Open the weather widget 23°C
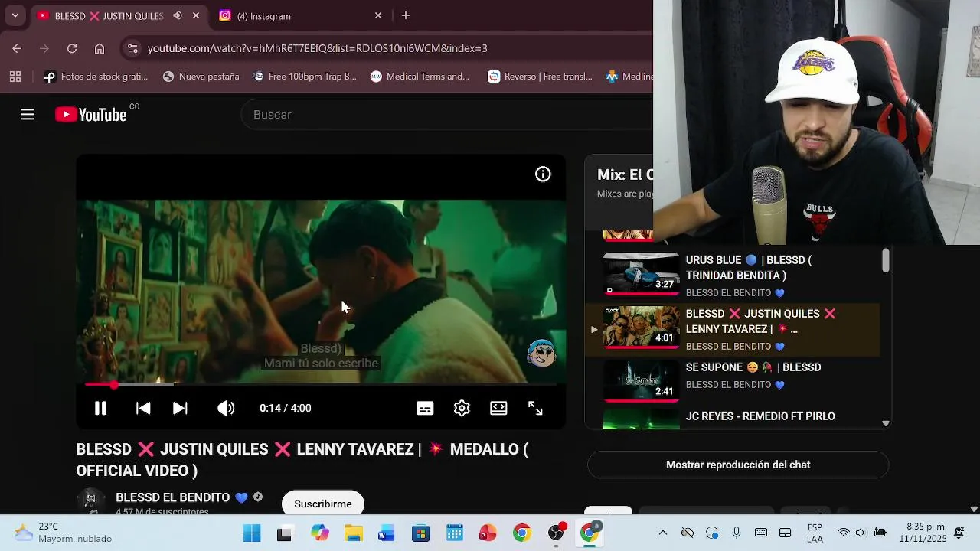Image resolution: width=980 pixels, height=551 pixels. click(x=63, y=533)
